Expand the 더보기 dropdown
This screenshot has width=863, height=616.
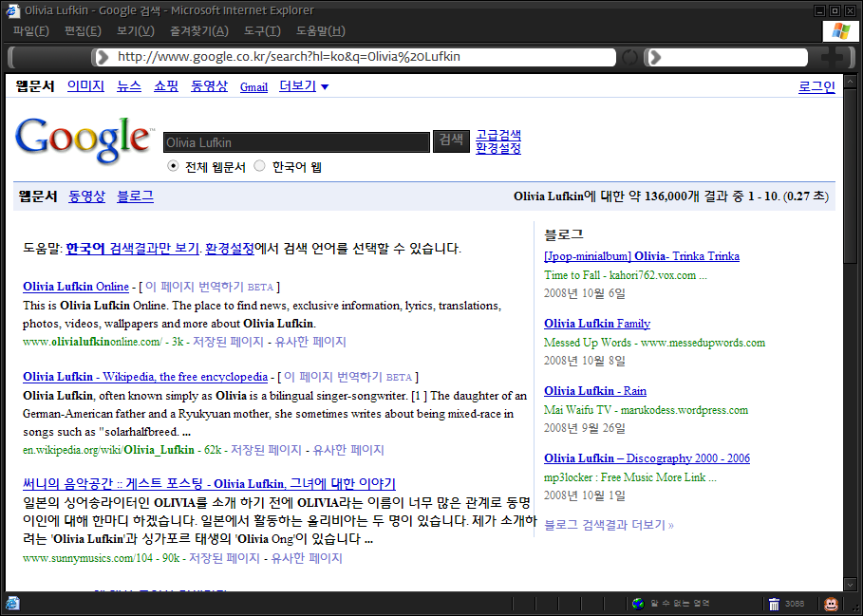coord(304,86)
